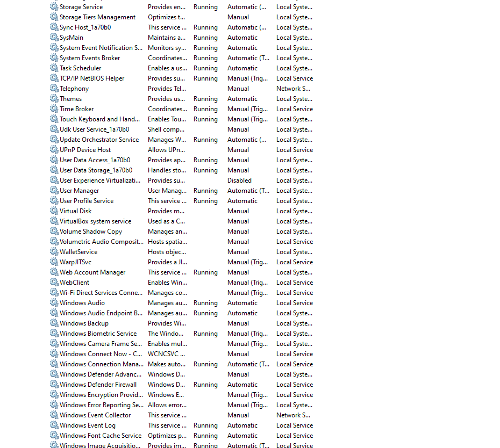Select the User Experience Virtualizati... name
The height and width of the screenshot is (448, 500).
(100, 180)
